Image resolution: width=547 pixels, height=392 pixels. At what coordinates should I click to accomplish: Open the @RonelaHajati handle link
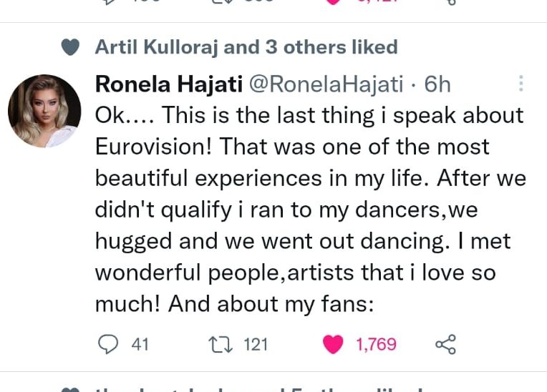click(x=326, y=84)
